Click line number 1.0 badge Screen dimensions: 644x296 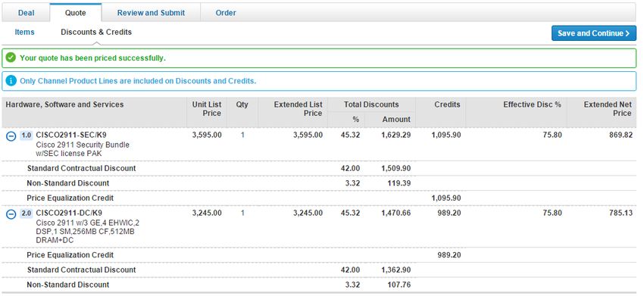point(26,135)
